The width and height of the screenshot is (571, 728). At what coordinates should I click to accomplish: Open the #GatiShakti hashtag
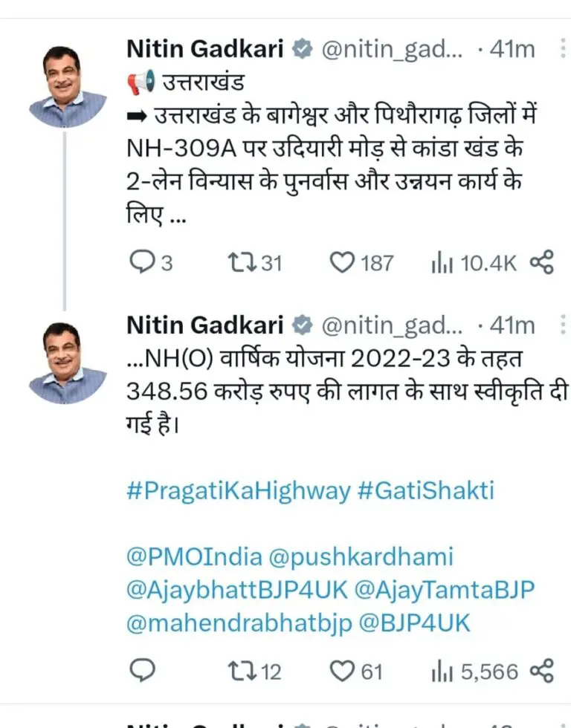click(x=425, y=491)
